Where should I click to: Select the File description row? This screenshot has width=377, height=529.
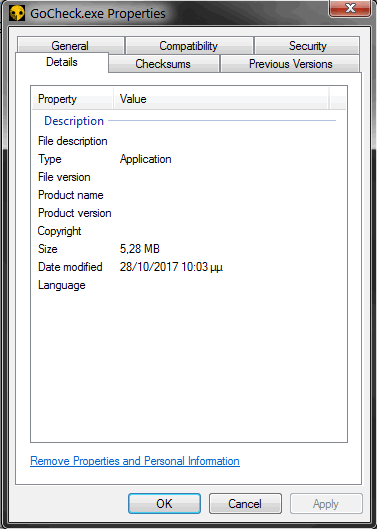pos(189,141)
